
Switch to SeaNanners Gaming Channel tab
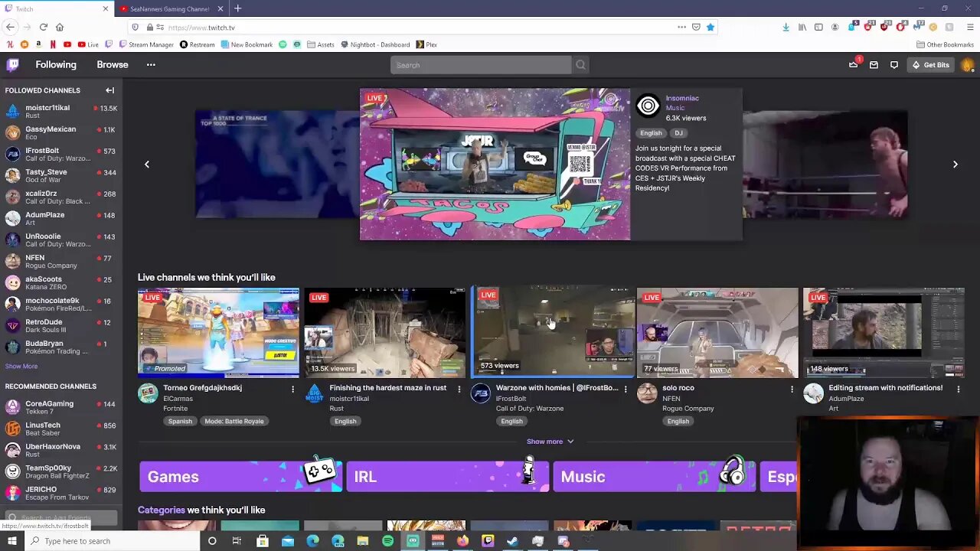point(171,8)
